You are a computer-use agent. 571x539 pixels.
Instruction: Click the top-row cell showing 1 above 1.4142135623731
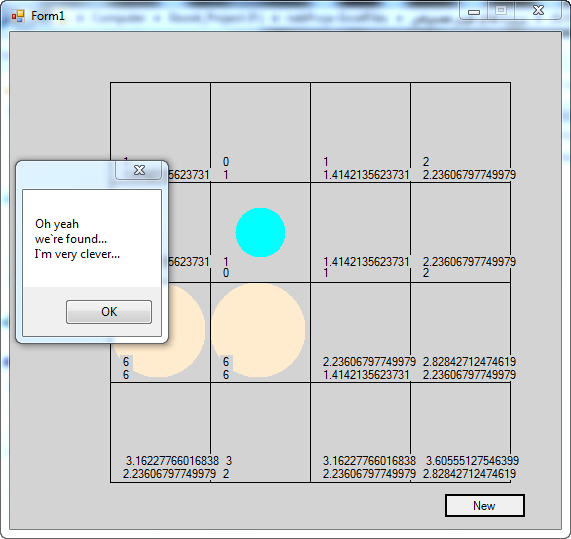coord(361,133)
